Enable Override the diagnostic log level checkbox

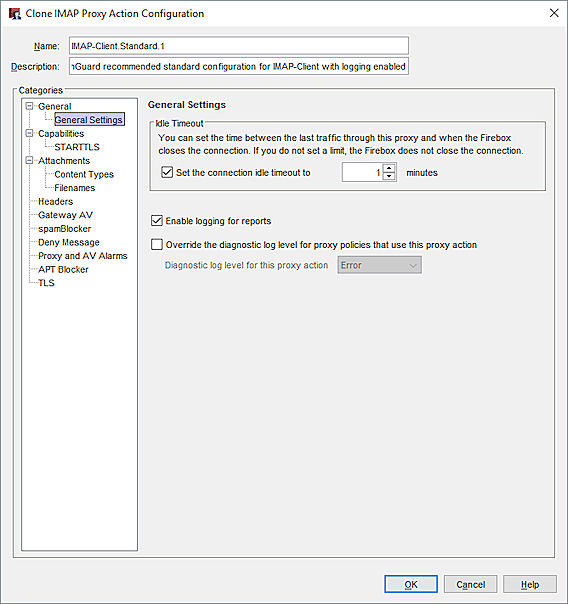157,245
